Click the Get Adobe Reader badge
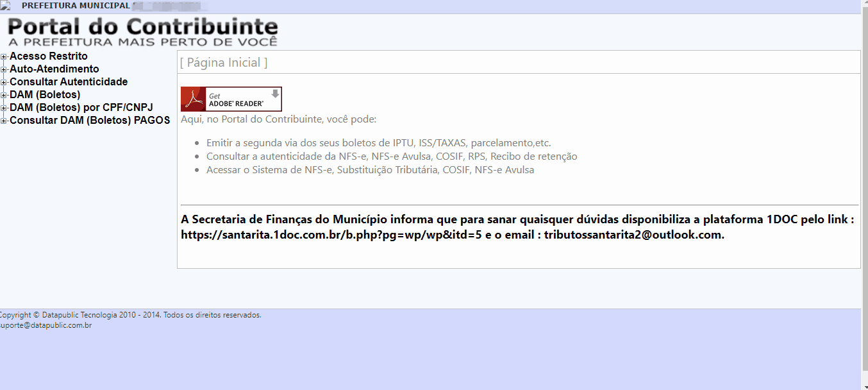This screenshot has height=390, width=868. pyautogui.click(x=231, y=99)
